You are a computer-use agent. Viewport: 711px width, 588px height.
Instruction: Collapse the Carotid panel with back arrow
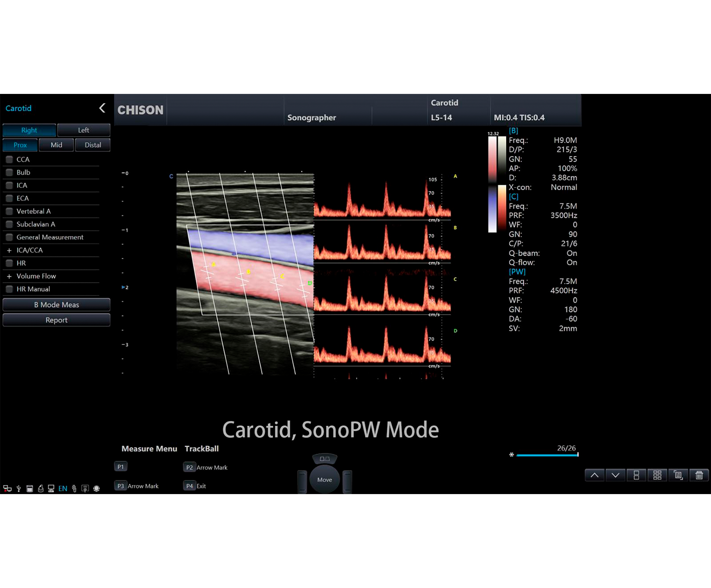[x=102, y=108]
